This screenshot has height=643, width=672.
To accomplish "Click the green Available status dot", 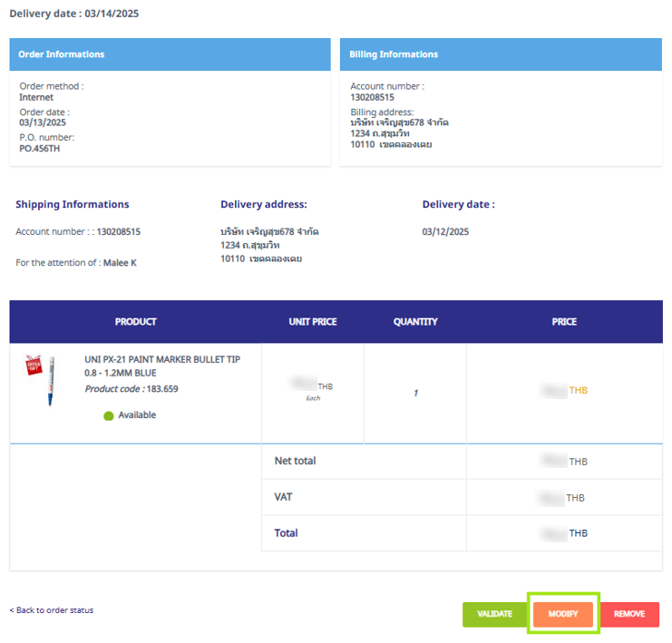I will click(108, 415).
